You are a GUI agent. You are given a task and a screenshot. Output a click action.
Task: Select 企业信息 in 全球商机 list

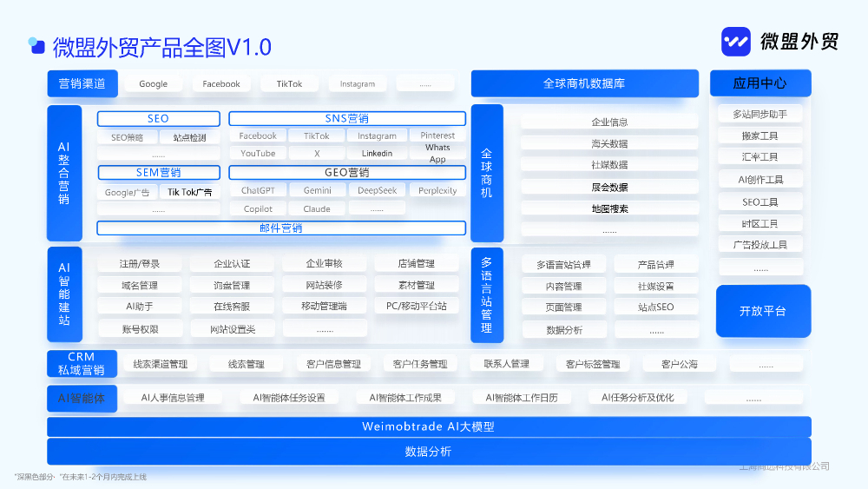click(609, 122)
